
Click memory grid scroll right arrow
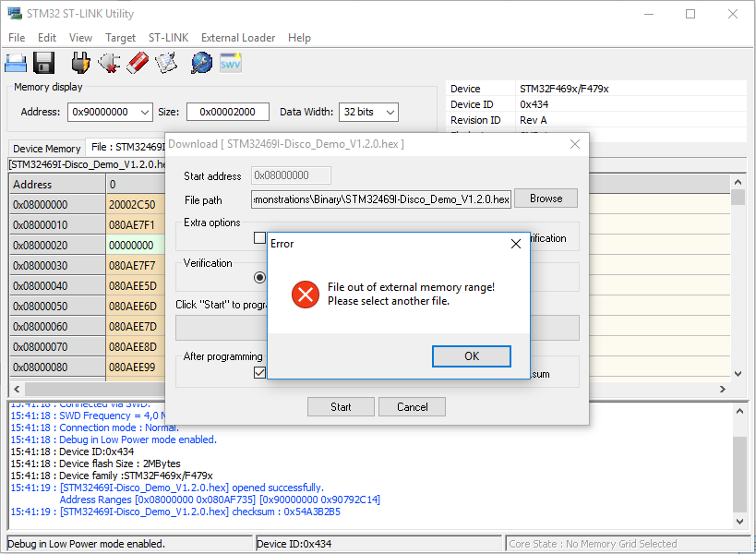coord(722,389)
